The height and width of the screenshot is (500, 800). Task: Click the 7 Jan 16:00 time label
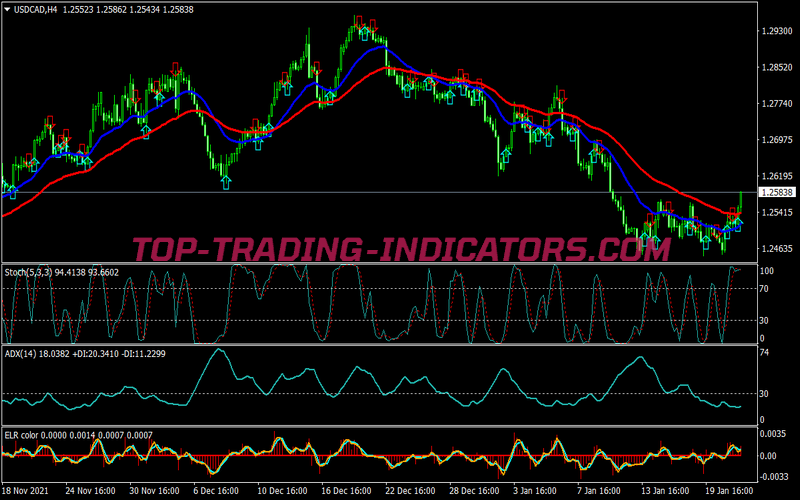point(598,491)
